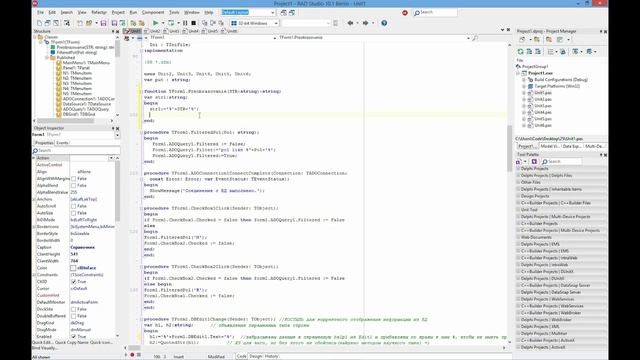Close the Structure panel with its X
This screenshot has height=360, width=640.
tap(118, 31)
